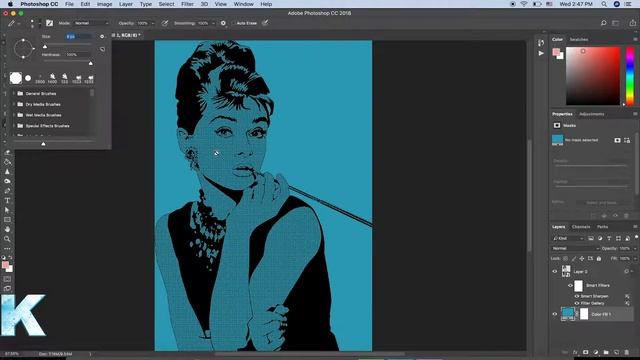Click the brush Size input field

(78, 36)
